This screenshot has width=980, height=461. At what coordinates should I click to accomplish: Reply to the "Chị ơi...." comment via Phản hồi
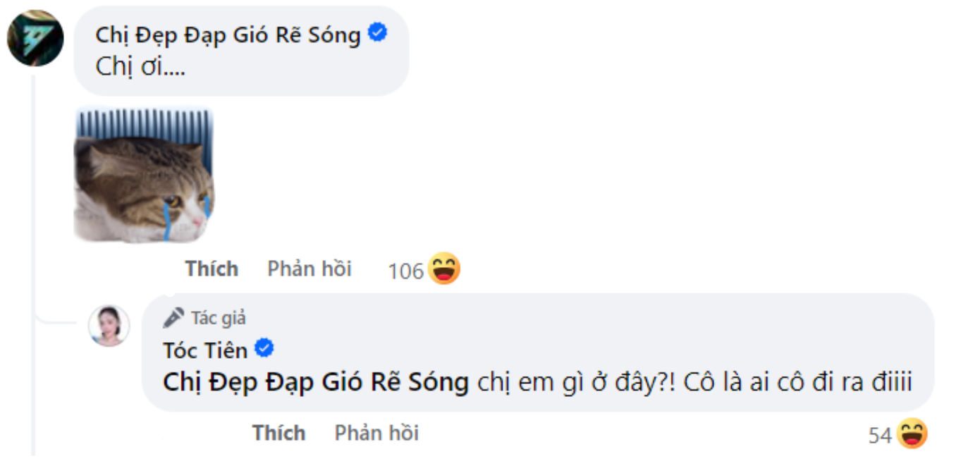pos(310,269)
